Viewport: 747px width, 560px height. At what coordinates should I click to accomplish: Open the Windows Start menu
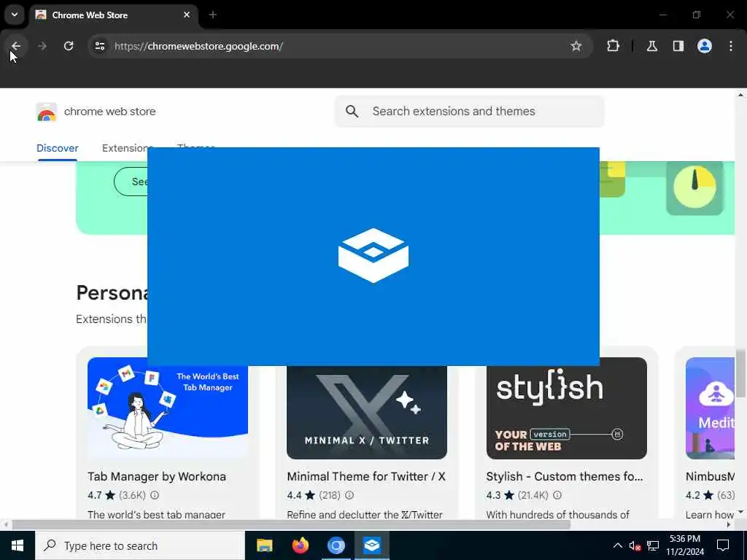(18, 545)
